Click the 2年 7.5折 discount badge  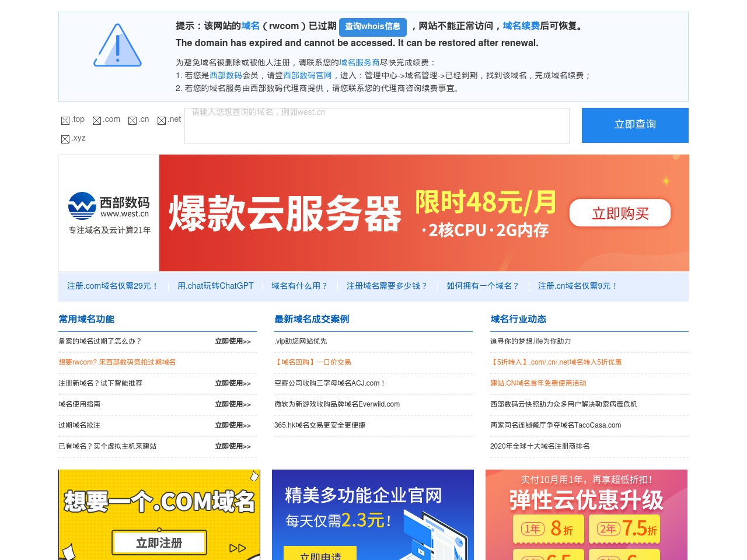tap(624, 528)
